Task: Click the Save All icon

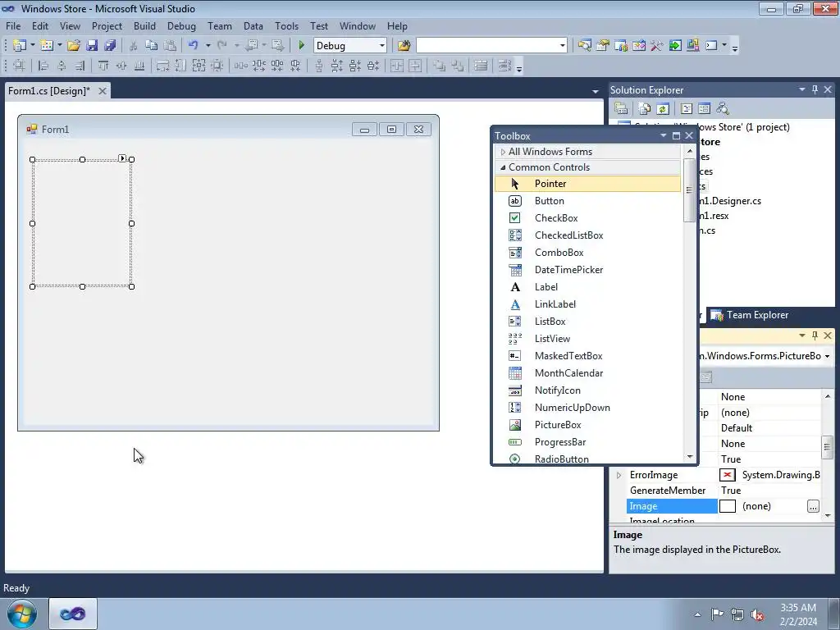Action: click(110, 46)
